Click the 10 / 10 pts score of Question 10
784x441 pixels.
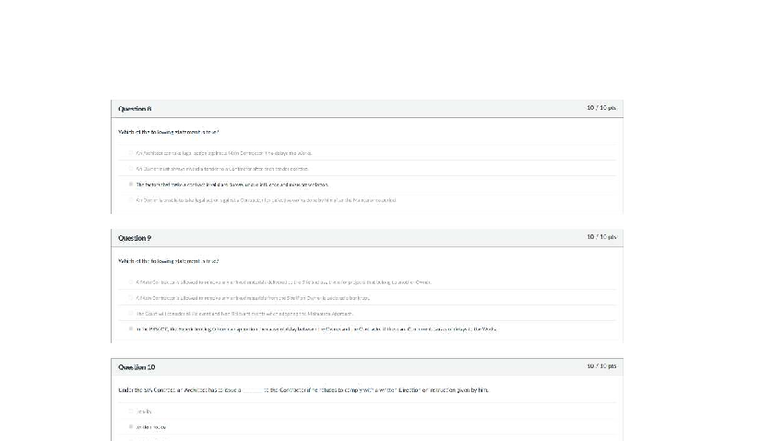click(x=602, y=366)
